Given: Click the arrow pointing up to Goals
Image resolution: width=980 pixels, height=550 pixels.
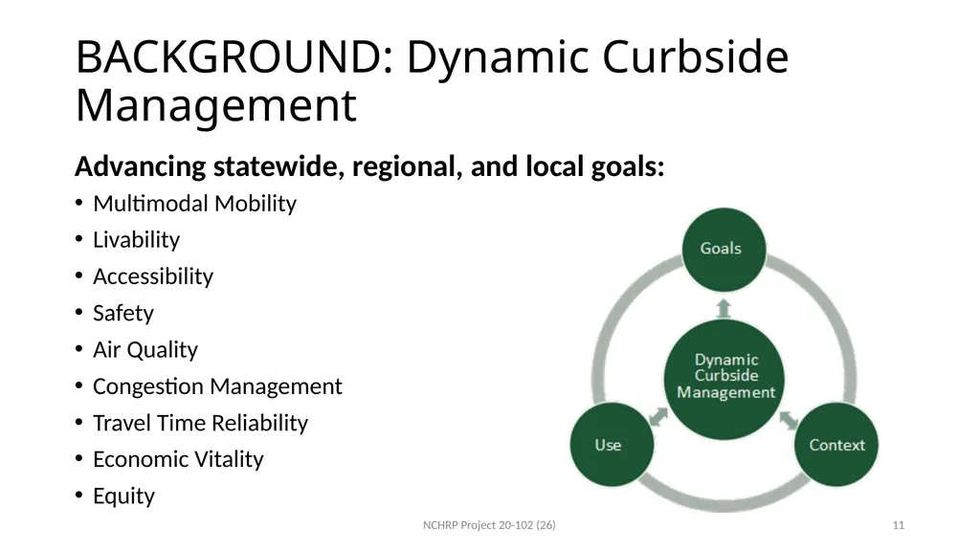Looking at the screenshot, I should 724,308.
